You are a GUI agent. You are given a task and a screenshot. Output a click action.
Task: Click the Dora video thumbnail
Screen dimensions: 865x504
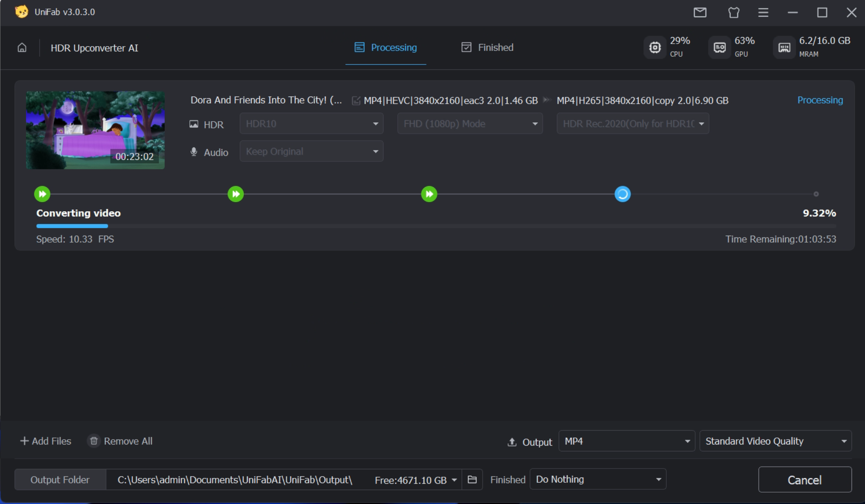point(95,130)
